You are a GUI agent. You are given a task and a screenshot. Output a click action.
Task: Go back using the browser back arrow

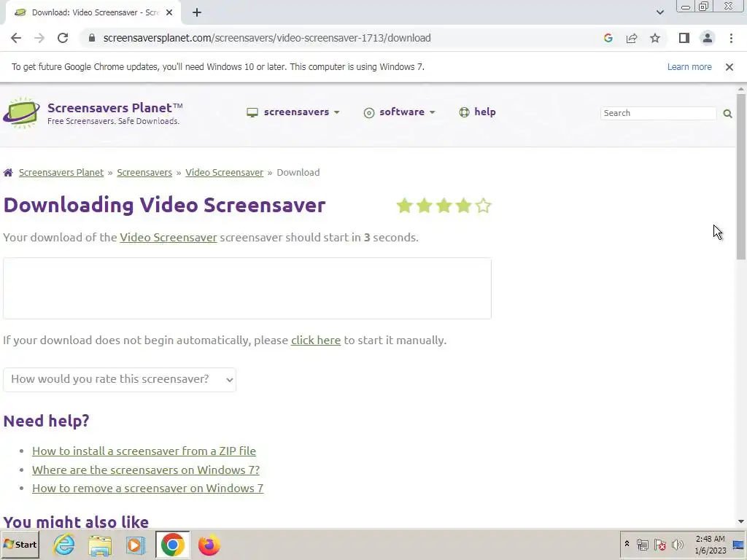pyautogui.click(x=16, y=38)
